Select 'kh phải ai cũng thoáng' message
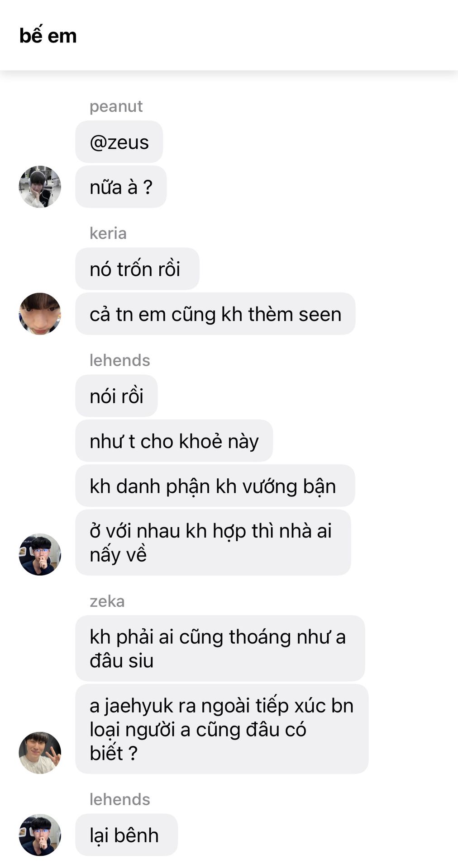Screen dimensions: 458x868 tap(220, 648)
